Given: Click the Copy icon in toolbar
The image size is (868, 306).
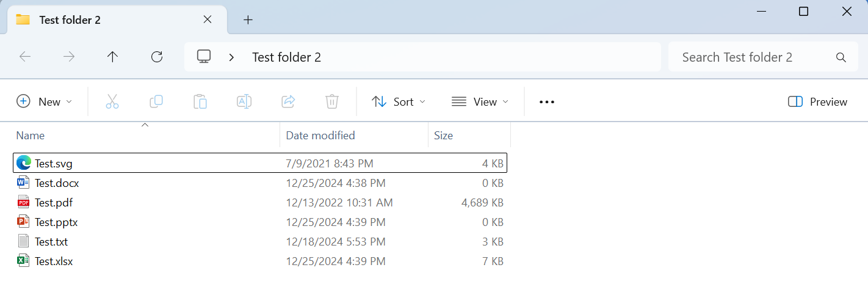Looking at the screenshot, I should pos(156,102).
